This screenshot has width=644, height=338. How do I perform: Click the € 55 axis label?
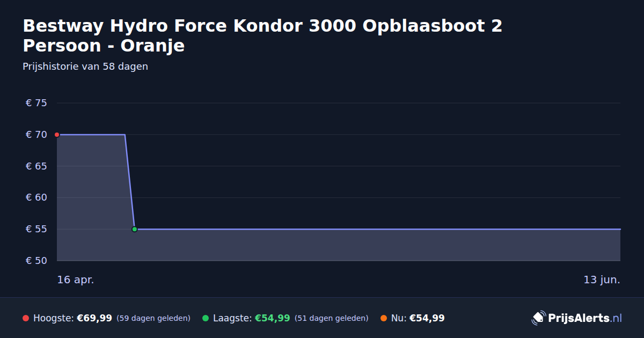(x=36, y=229)
